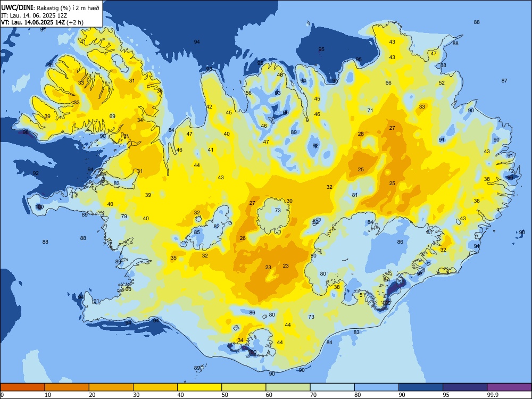Select the navy 95–99.9 legend swatch
The image size is (532, 399).
pyautogui.click(x=465, y=387)
